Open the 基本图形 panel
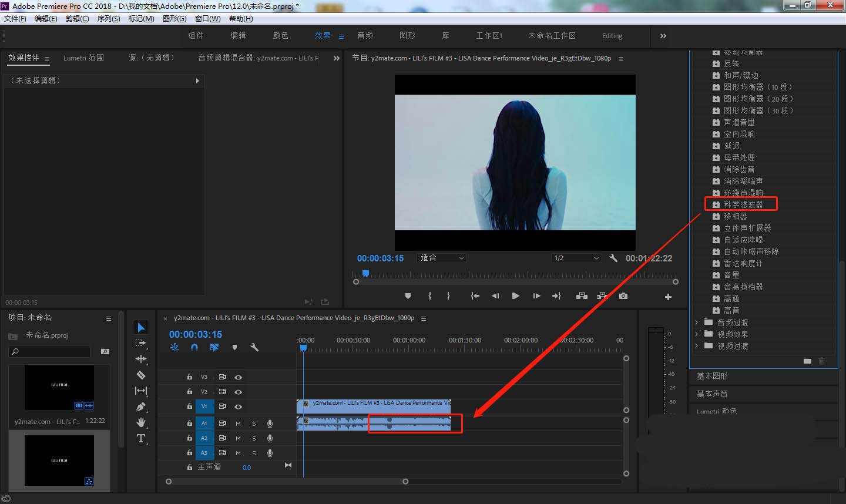 [x=712, y=376]
